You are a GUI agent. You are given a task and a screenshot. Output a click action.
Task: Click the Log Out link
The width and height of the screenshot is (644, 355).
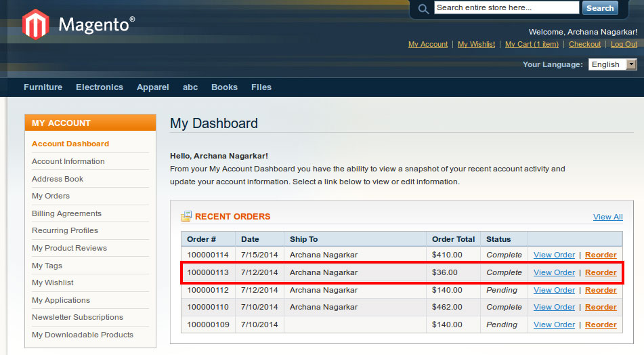coord(624,44)
